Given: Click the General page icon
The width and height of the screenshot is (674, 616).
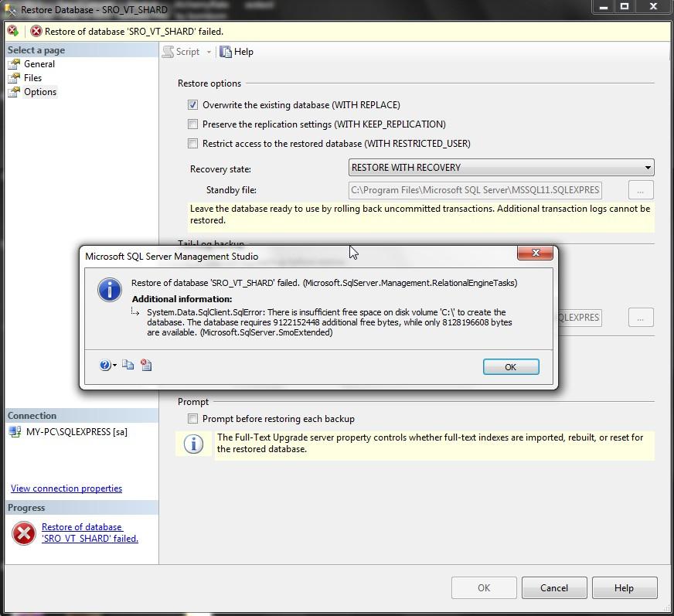Looking at the screenshot, I should click(14, 64).
